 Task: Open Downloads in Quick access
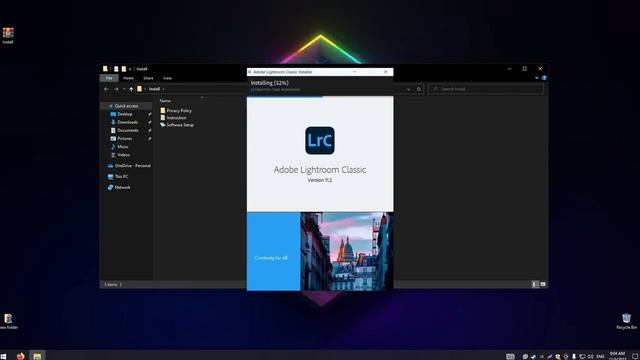click(127, 122)
